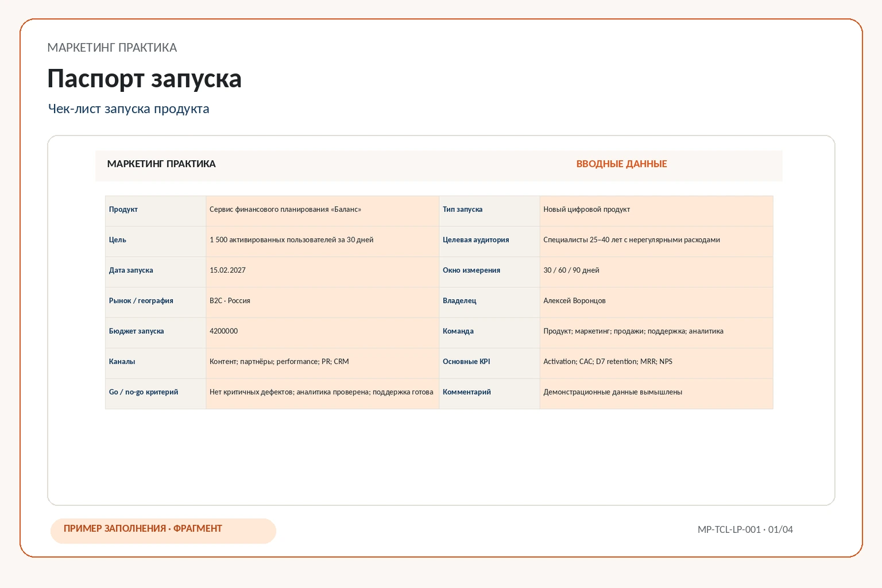Click the "Команда" label cell
Image resolution: width=882 pixels, height=588 pixels.
pos(489,332)
